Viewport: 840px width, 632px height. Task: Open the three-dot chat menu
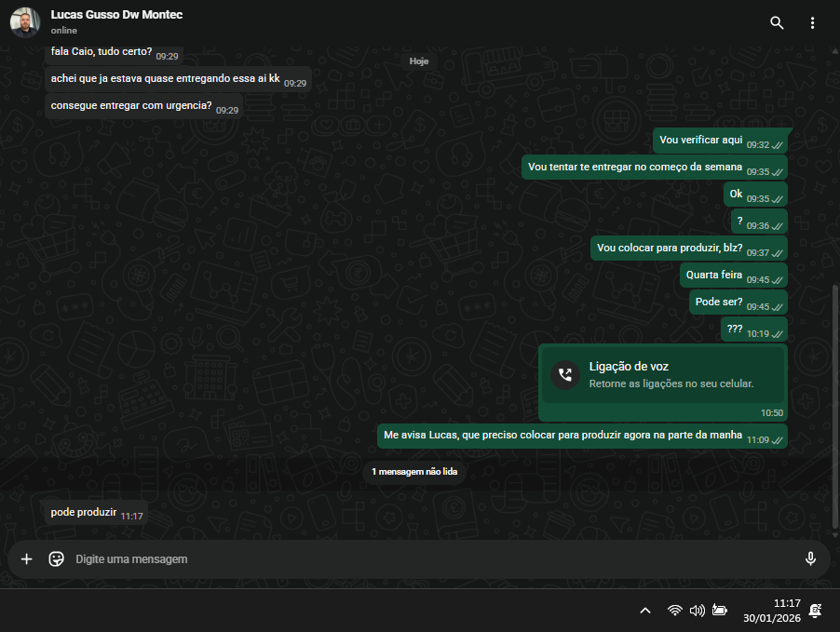pyautogui.click(x=812, y=23)
